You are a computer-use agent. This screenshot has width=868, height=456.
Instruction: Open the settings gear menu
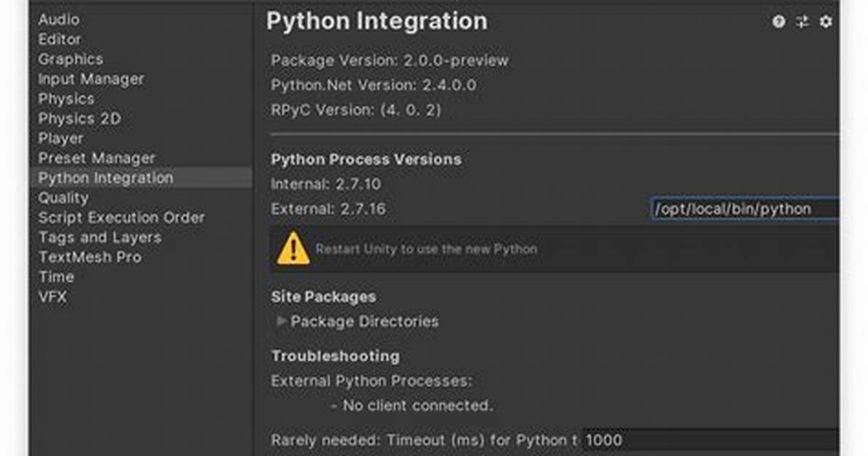click(825, 22)
